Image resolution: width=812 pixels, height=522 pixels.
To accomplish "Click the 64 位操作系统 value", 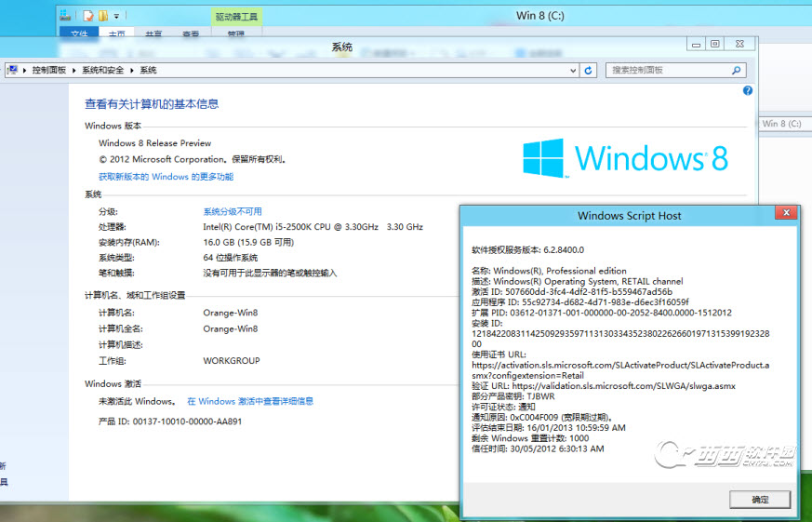I will [x=231, y=258].
